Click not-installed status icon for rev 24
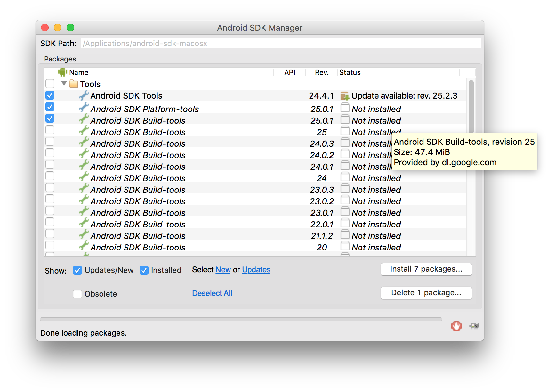This screenshot has width=548, height=392. point(345,177)
